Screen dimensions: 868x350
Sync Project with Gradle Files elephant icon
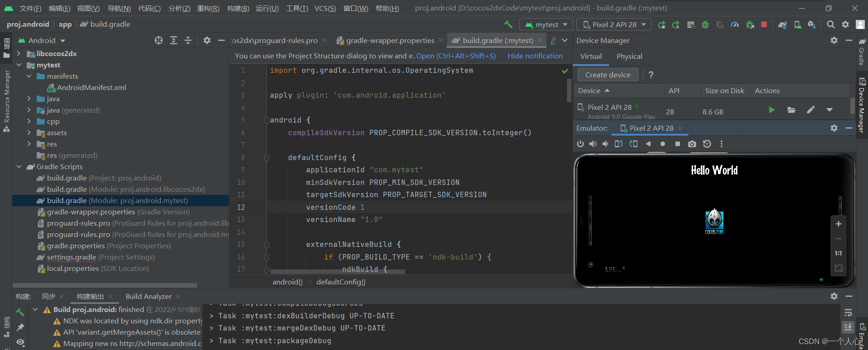tap(783, 24)
